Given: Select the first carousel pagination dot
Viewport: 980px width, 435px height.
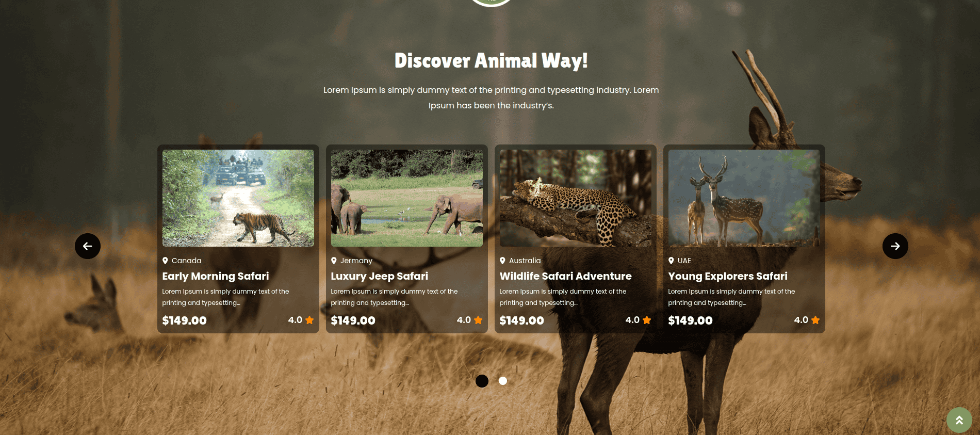Looking at the screenshot, I should pyautogui.click(x=482, y=381).
